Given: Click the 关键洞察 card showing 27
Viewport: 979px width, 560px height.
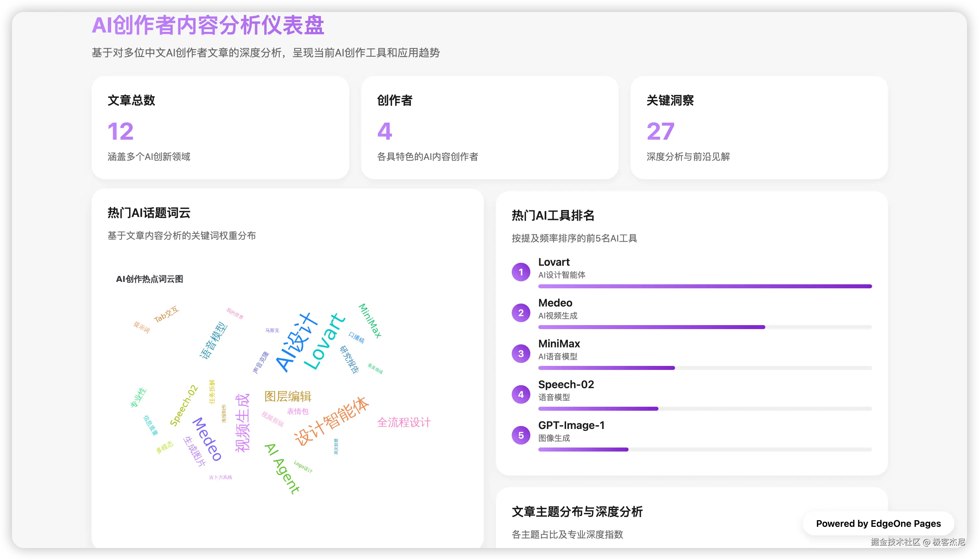Looking at the screenshot, I should (759, 127).
